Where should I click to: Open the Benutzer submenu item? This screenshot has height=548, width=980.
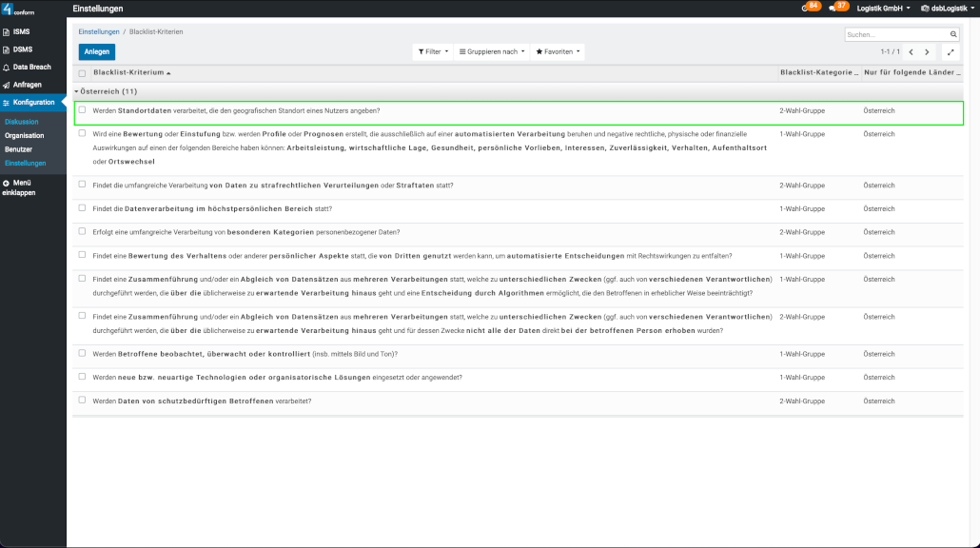[x=18, y=149]
